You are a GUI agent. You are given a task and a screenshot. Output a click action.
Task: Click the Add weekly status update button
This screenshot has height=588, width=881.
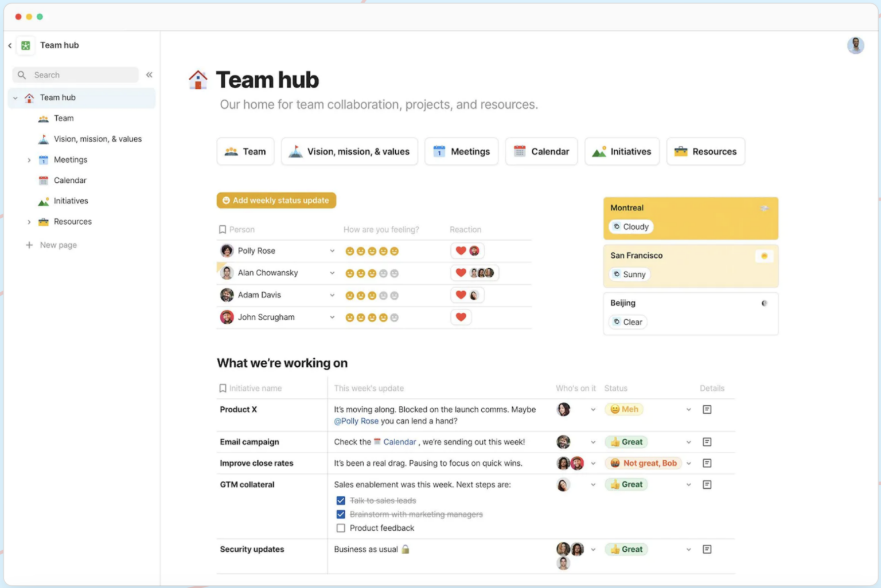pos(276,201)
